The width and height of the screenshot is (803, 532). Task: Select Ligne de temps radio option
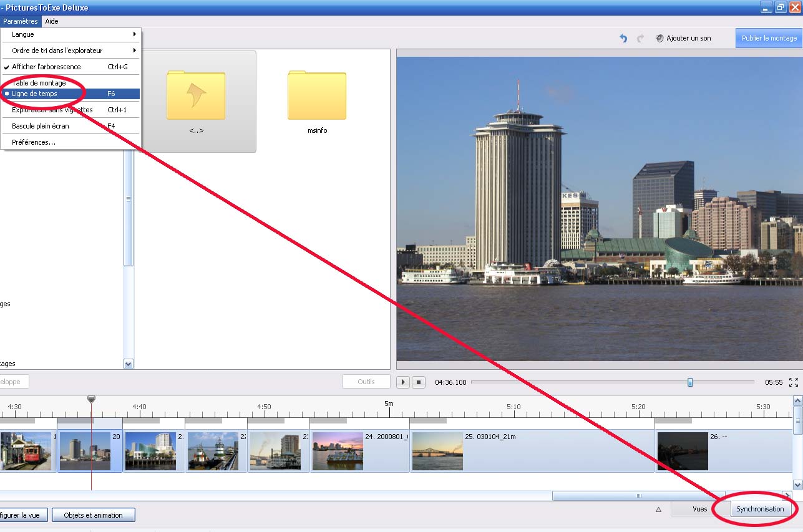pos(35,94)
